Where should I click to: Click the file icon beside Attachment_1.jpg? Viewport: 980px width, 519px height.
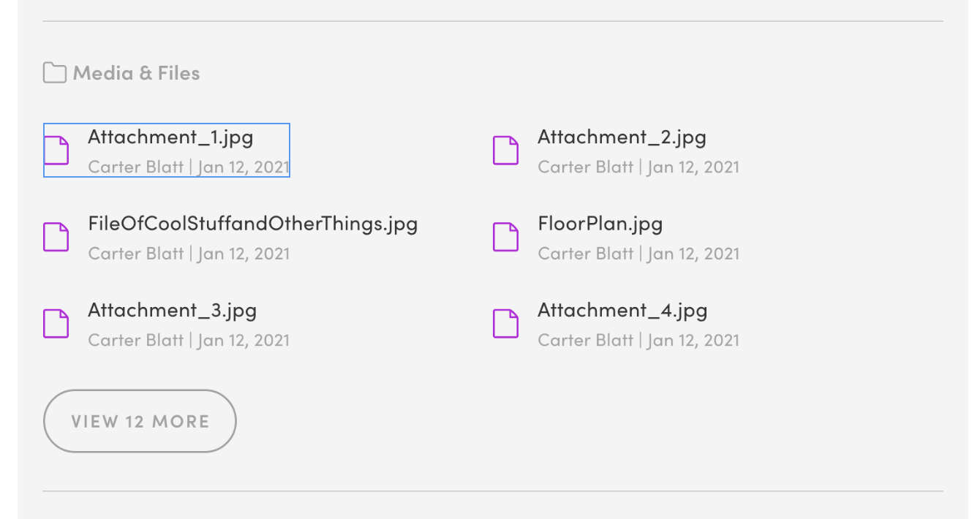[x=56, y=151]
